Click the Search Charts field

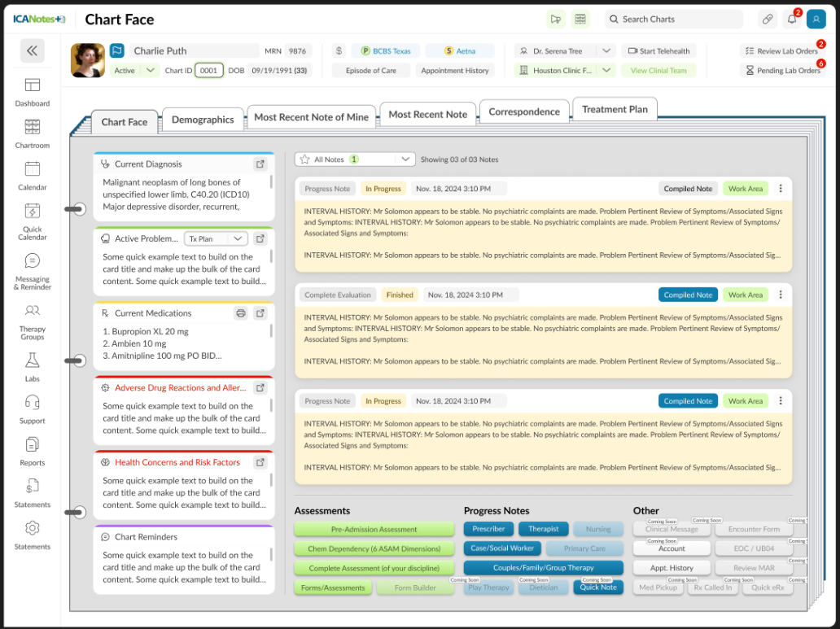point(674,20)
